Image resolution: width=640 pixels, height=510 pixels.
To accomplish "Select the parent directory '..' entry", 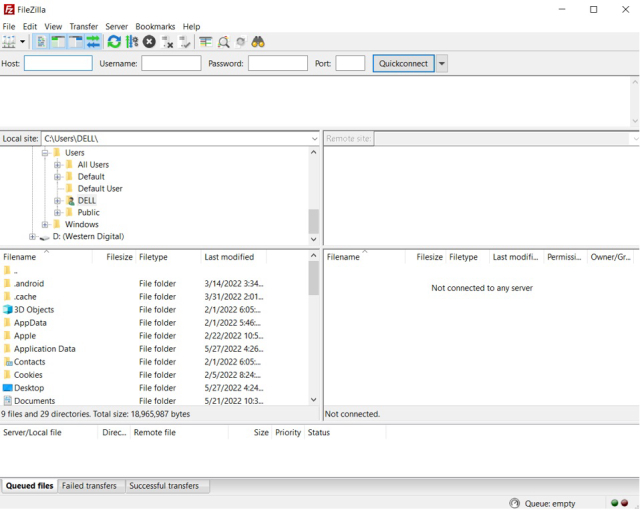I will [16, 271].
